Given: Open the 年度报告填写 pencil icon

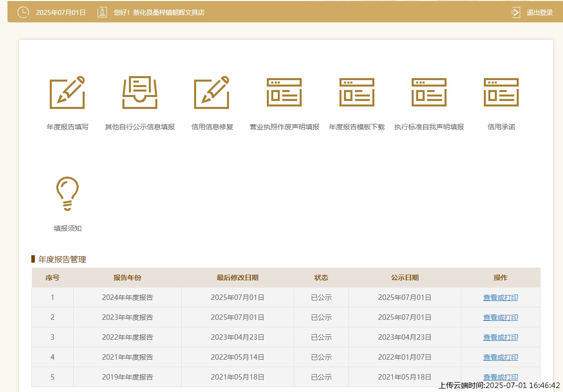Looking at the screenshot, I should [67, 92].
